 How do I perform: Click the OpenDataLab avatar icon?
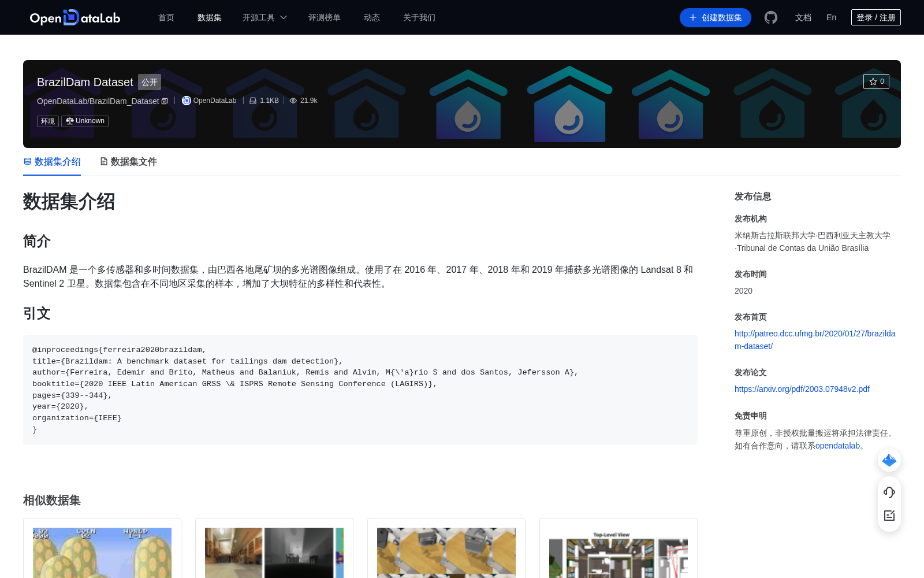pos(186,101)
